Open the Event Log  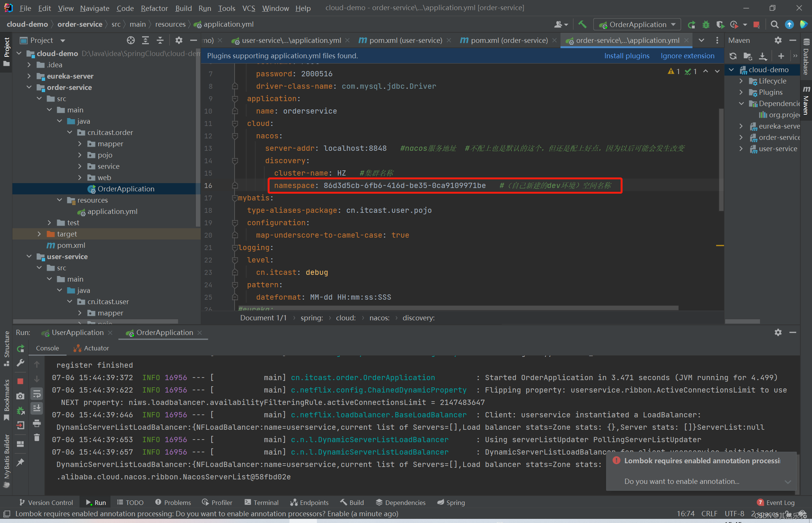[x=776, y=502]
